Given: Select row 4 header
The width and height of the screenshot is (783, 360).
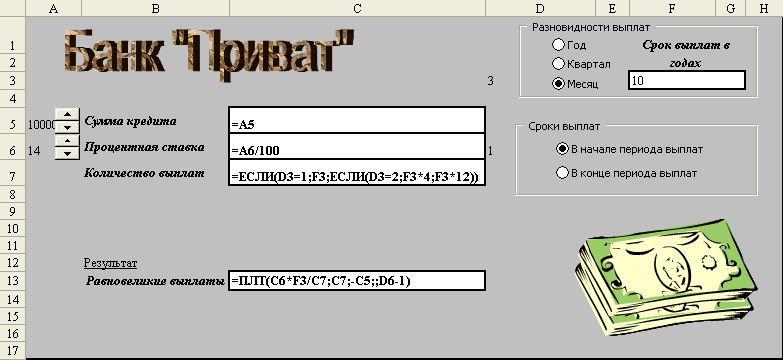Looking at the screenshot, I should pyautogui.click(x=12, y=98).
